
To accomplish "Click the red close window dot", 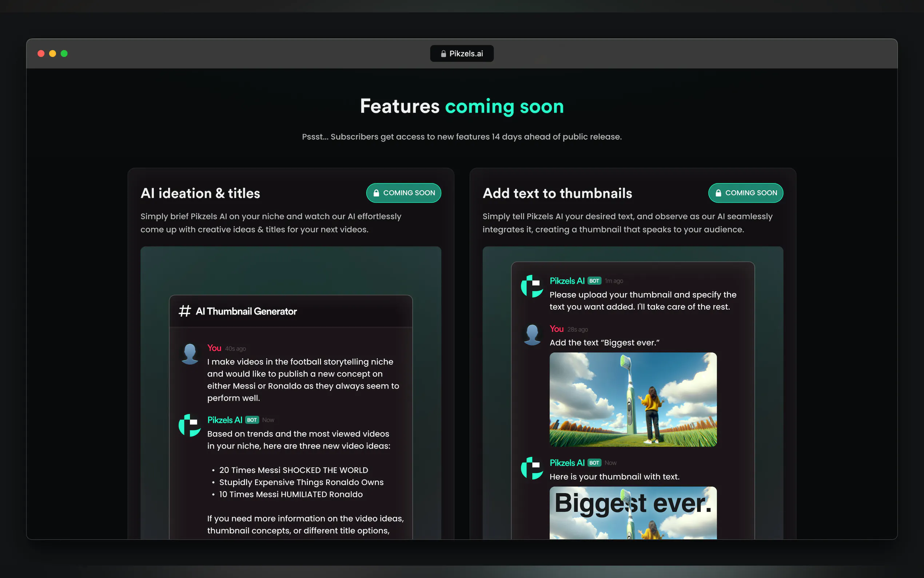I will [41, 54].
